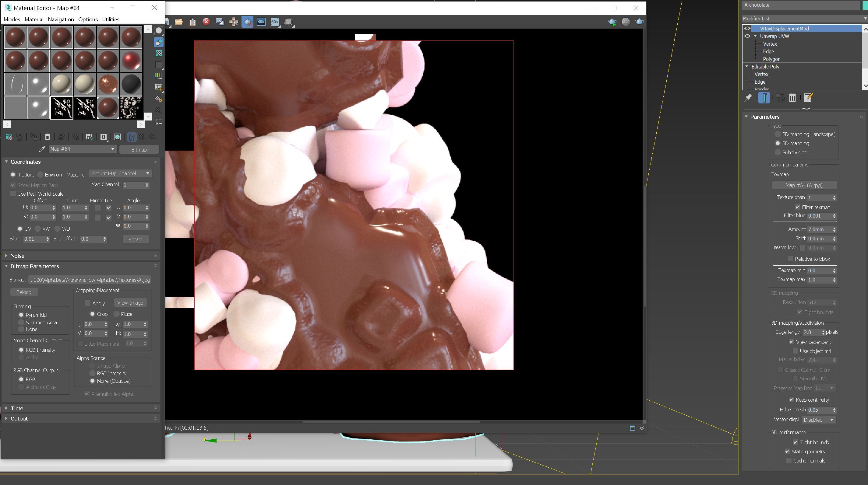The image size is (868, 485).
Task: Select 2D mapping (landscape) type
Action: [x=778, y=134]
